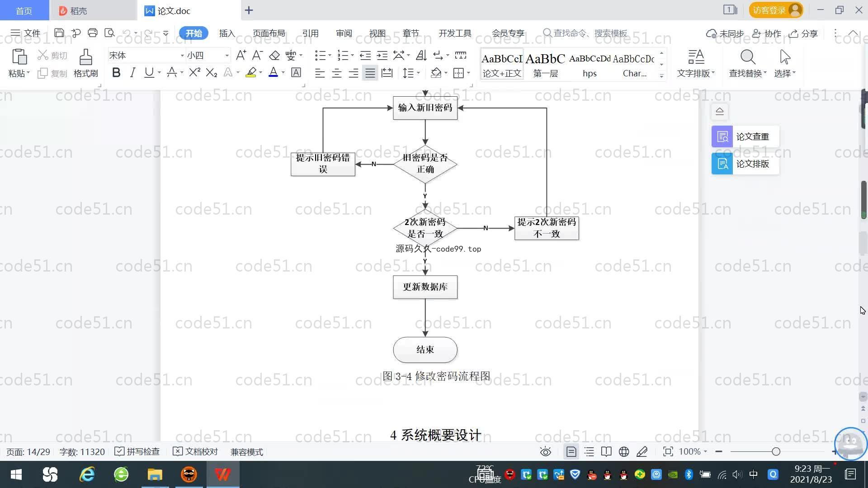Image resolution: width=868 pixels, height=488 pixels.
Task: Apply the 第一层 heading style
Action: pos(545,65)
